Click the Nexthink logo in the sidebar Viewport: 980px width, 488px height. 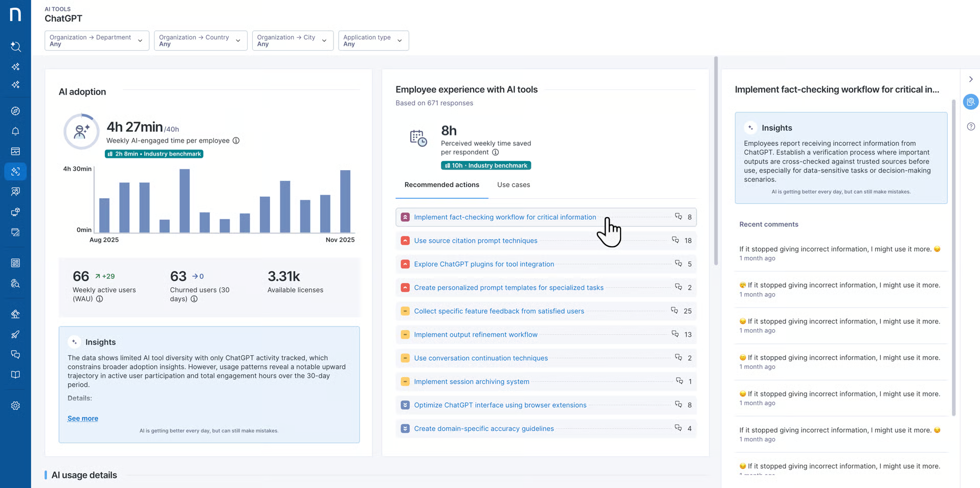point(15,14)
